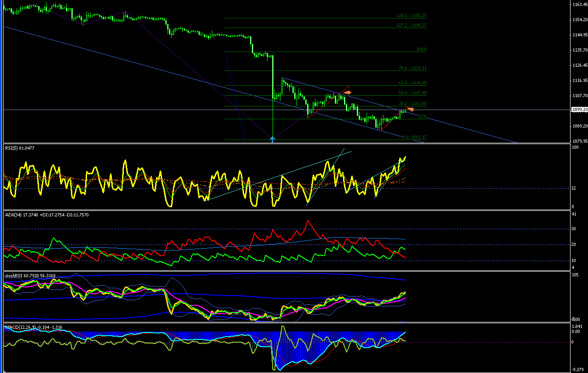588x373 pixels.
Task: Click the ADX(34) 17.3740 indicator label
Action: tap(47, 215)
